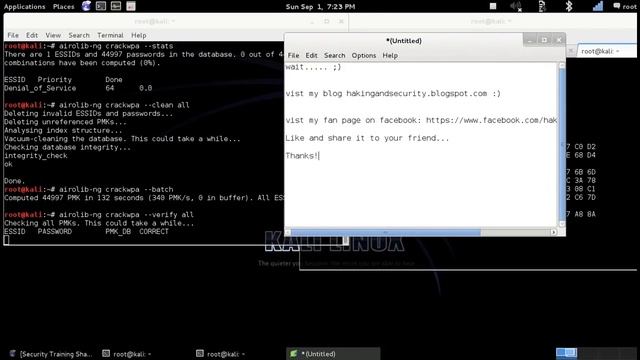Open the terminal's File menu
This screenshot has height=360, width=640.
point(13,36)
